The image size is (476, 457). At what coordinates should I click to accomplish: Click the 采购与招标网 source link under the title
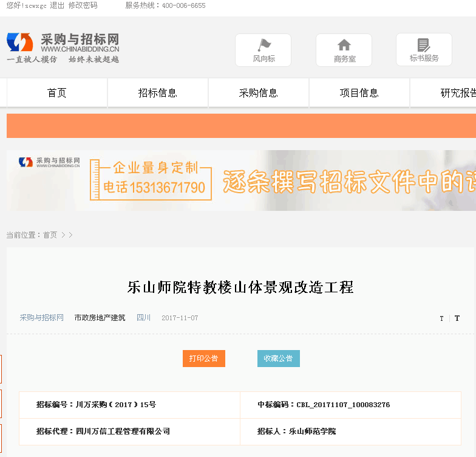(41, 318)
